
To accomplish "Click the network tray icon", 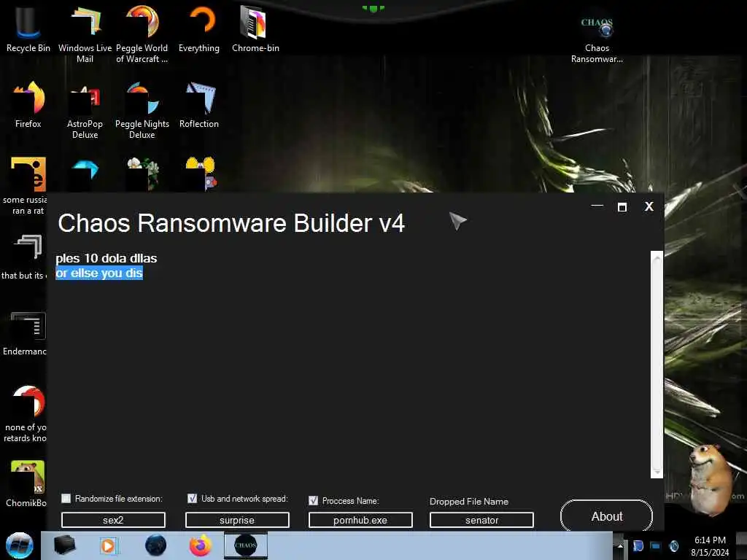I will [x=656, y=546].
